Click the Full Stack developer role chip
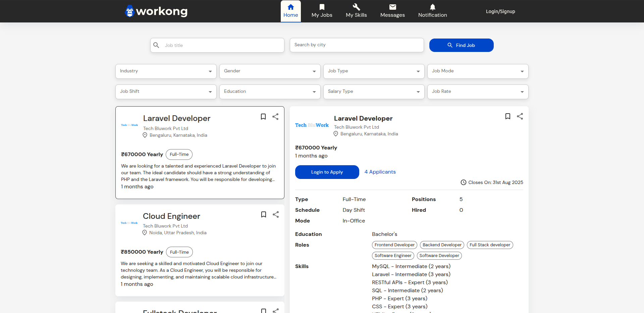Viewport: 644px width, 313px height. 490,245
